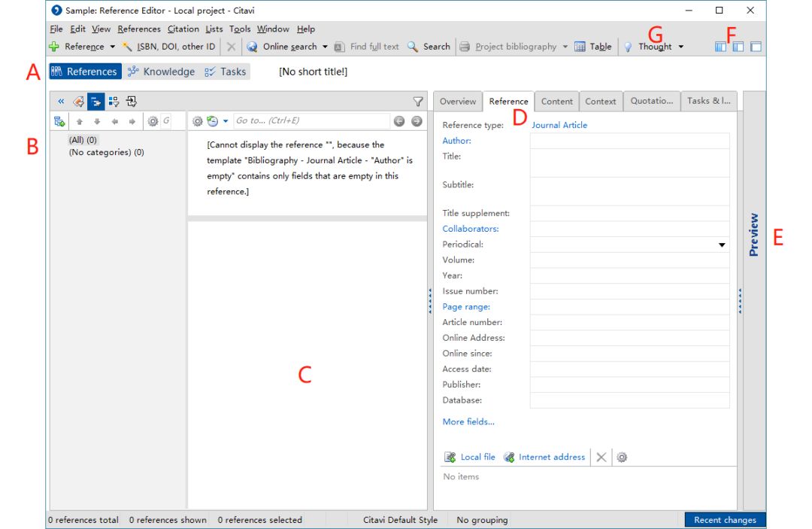Viewport: 812px width, 529px height.
Task: Open the Context tab
Action: point(601,102)
